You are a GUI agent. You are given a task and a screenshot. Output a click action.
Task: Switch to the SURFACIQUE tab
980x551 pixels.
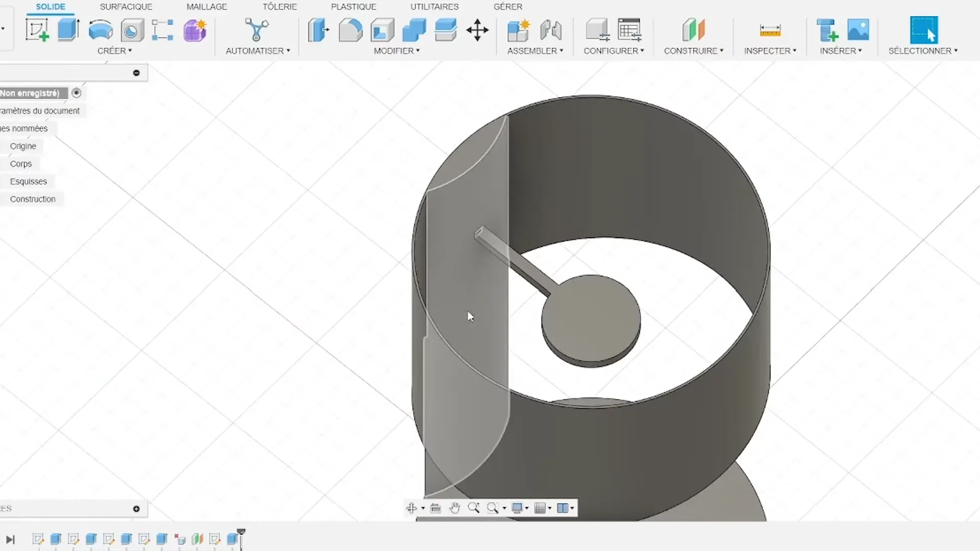pyautogui.click(x=126, y=7)
